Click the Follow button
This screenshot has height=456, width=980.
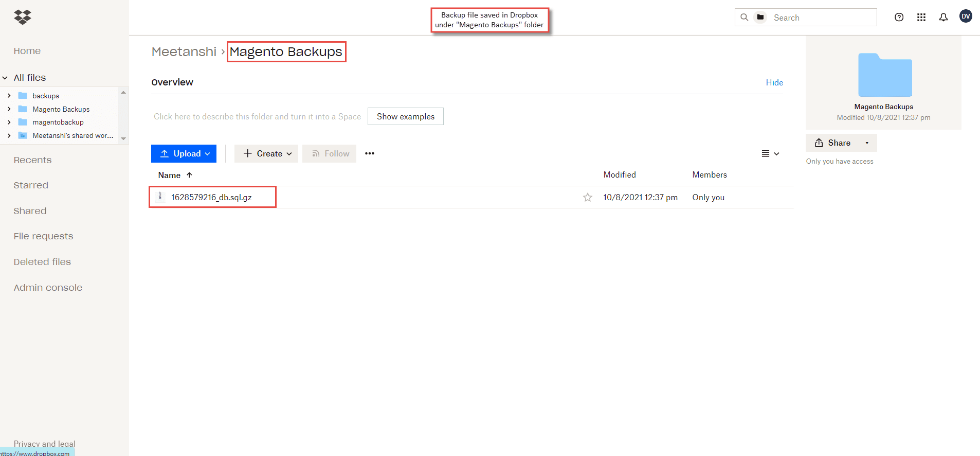(329, 153)
